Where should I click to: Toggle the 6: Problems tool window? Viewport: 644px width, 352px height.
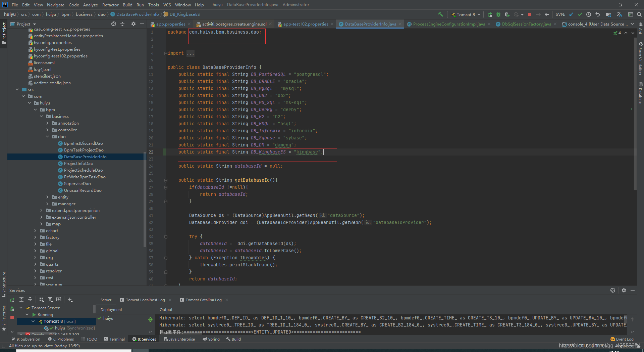click(x=61, y=339)
